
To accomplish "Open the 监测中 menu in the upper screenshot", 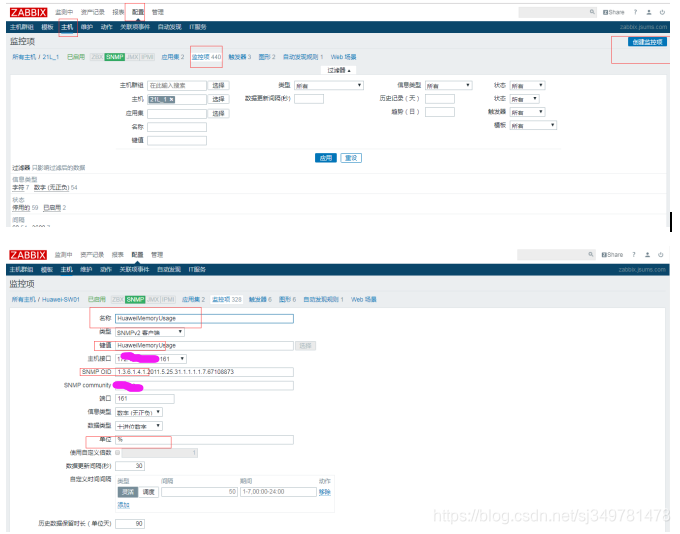I will pos(64,12).
